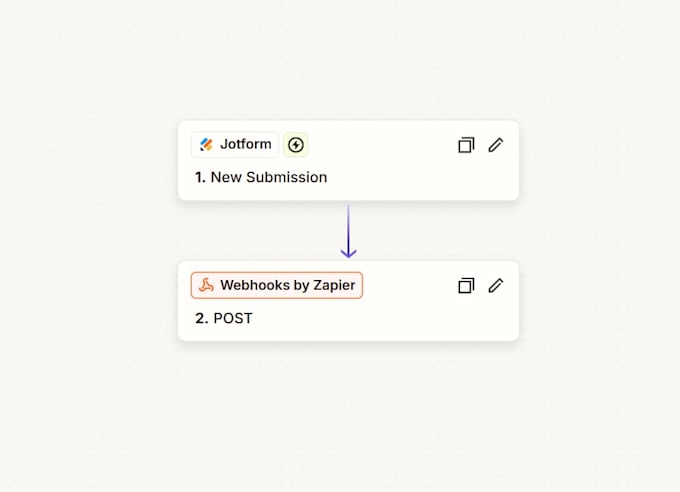Click the empty canvas above the Jotform step
Screen dimensions: 680x492
[348, 61]
